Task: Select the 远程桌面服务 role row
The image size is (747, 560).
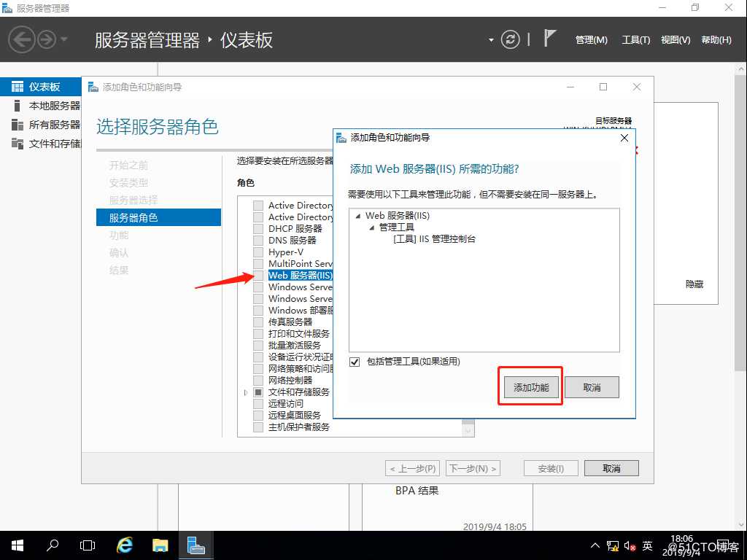Action: (295, 415)
